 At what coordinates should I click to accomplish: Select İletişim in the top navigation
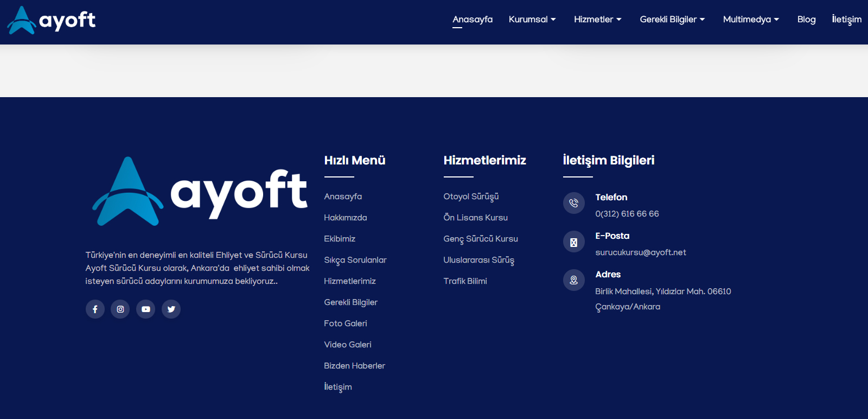(x=846, y=20)
